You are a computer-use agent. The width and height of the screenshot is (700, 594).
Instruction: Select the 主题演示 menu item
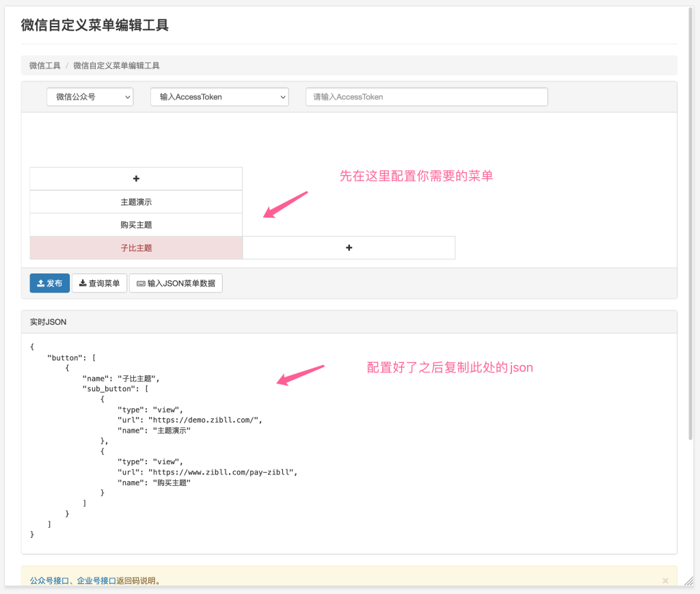pyautogui.click(x=136, y=201)
